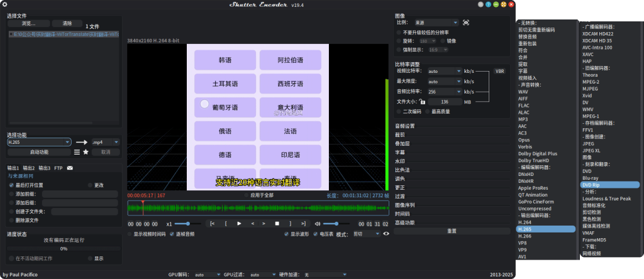Click the favorites star icon beside 启动功能
Screen dimensions: 644x279
click(x=86, y=152)
